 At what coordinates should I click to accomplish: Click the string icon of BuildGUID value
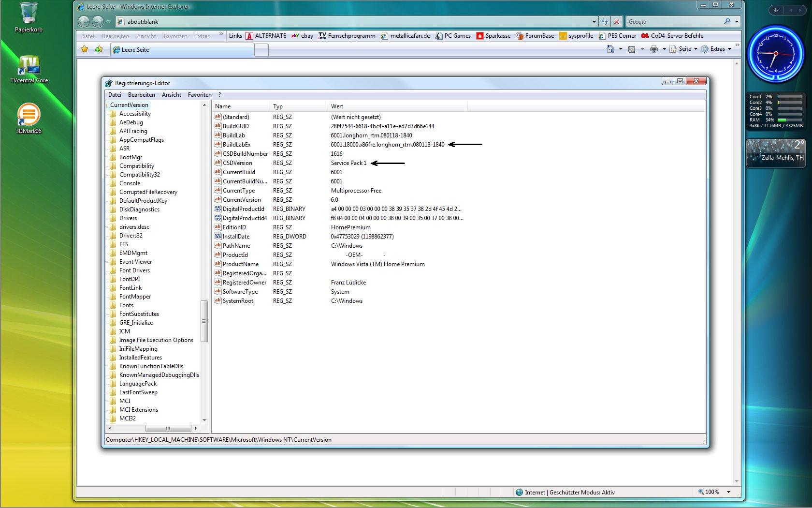pos(217,126)
